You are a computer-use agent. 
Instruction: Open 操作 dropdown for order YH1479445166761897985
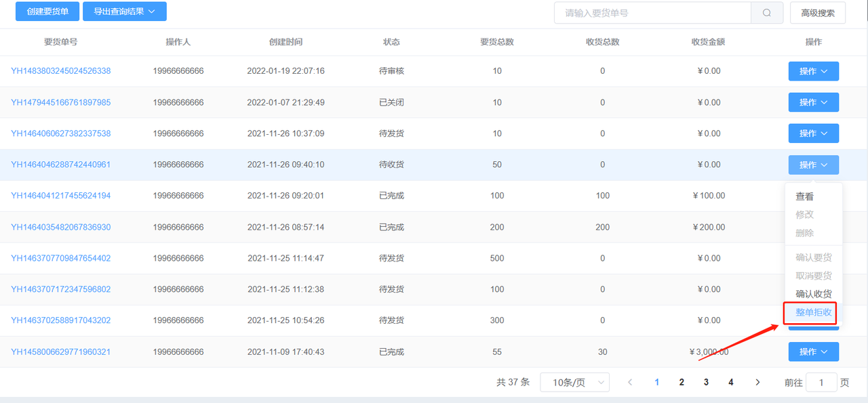pyautogui.click(x=814, y=102)
